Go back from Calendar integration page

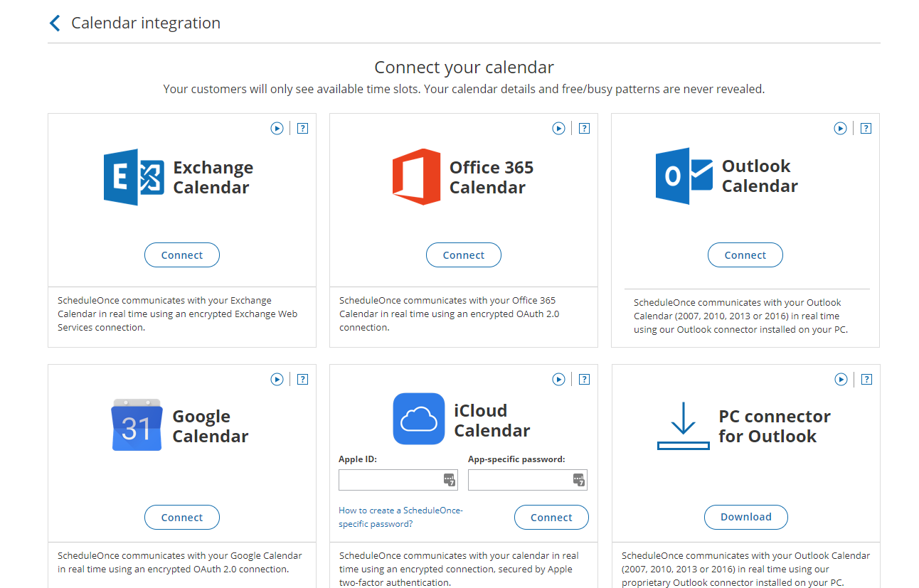click(x=55, y=23)
